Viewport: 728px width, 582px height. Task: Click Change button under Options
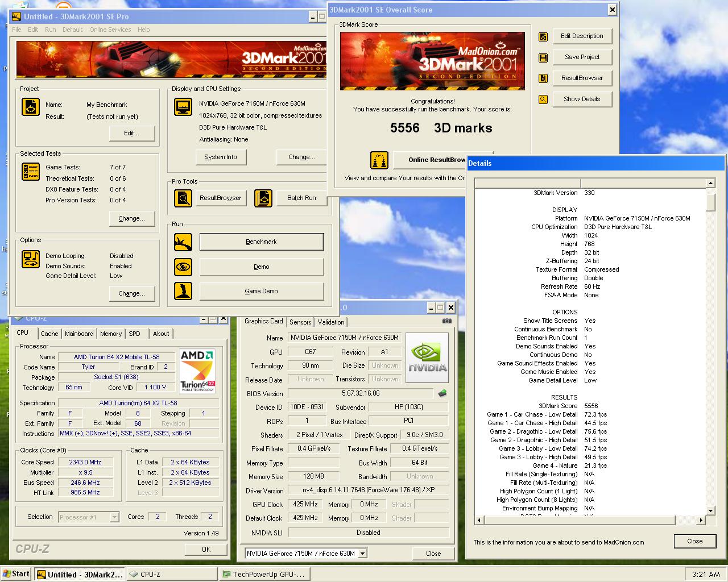(x=132, y=293)
